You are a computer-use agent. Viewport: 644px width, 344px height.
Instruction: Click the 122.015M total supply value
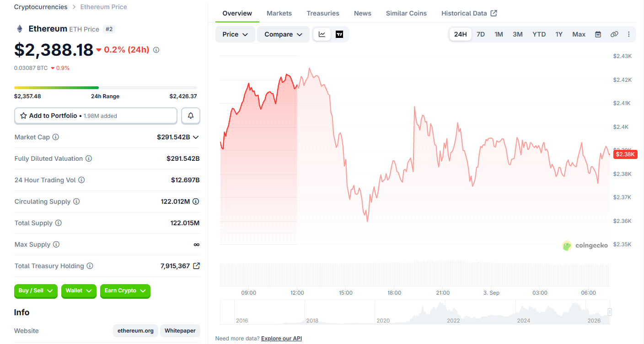coord(185,223)
